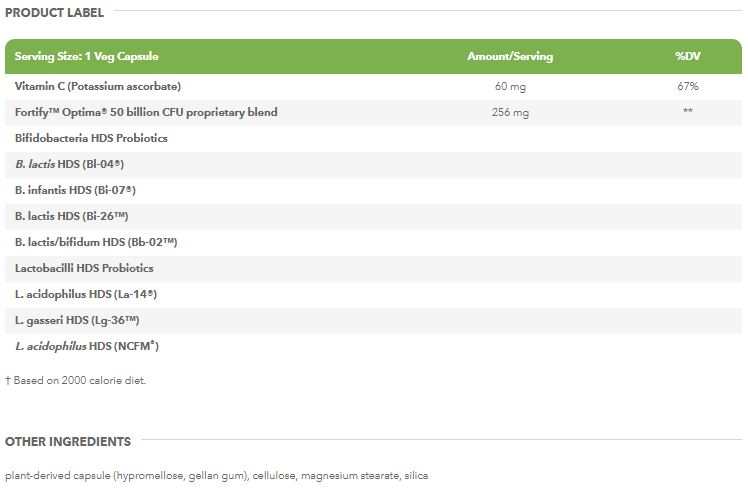Click the PRODUCT LABEL section heading
Screen dimensions: 748x498
[x=54, y=13]
